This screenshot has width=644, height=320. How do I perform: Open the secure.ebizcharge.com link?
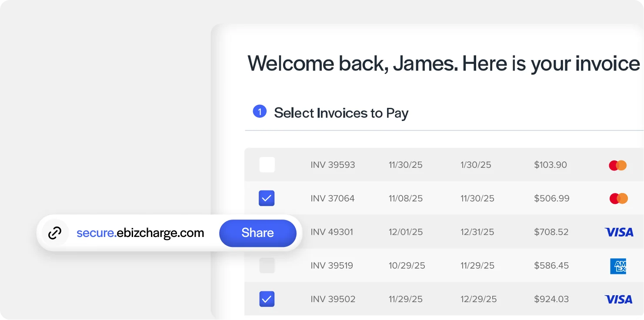(x=140, y=233)
